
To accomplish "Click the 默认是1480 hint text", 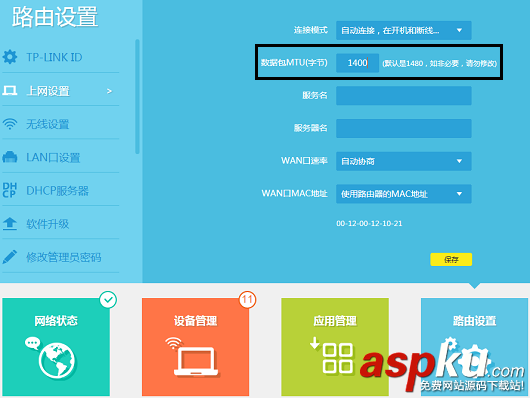I will click(439, 63).
